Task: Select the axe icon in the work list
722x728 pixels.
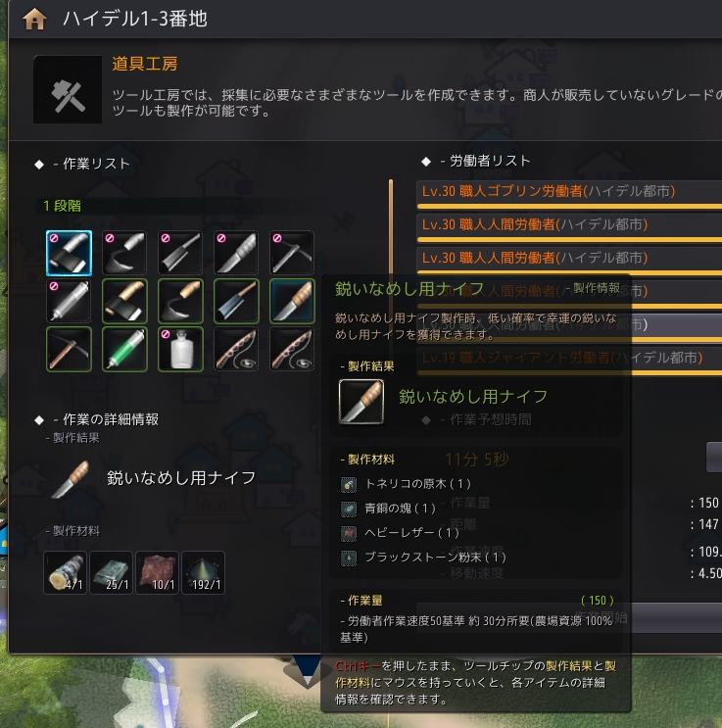Action: click(x=69, y=253)
